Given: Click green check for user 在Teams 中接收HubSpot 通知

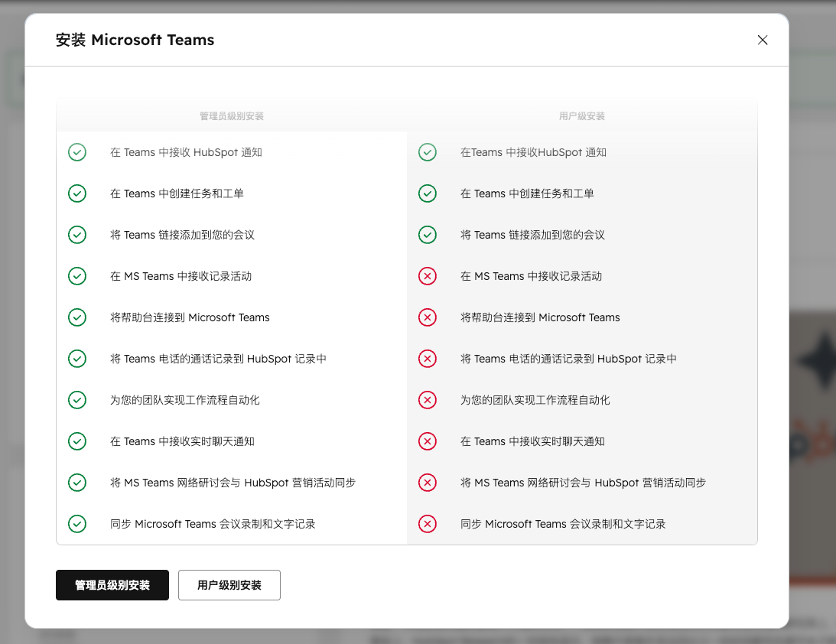Looking at the screenshot, I should 428,152.
